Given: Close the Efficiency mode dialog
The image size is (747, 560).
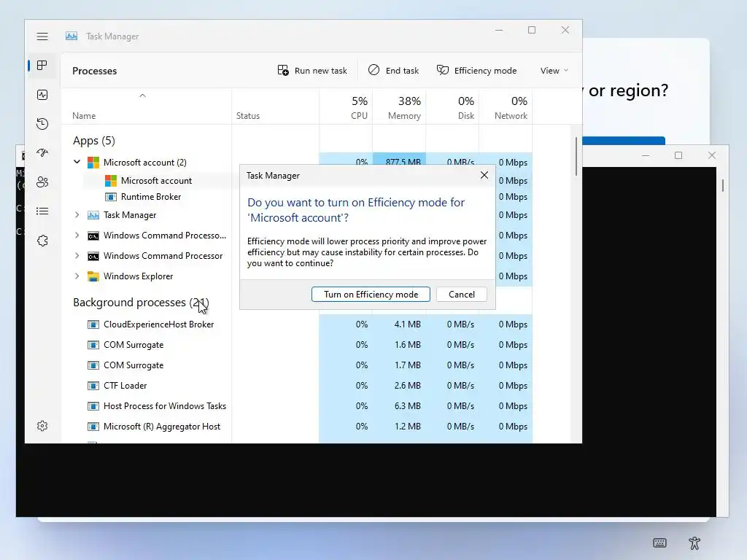Looking at the screenshot, I should pos(484,175).
